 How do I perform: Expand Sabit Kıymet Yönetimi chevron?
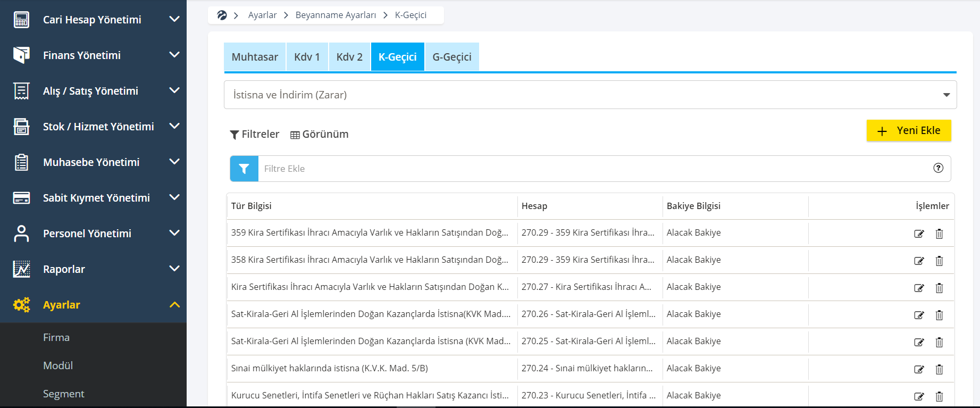point(174,197)
